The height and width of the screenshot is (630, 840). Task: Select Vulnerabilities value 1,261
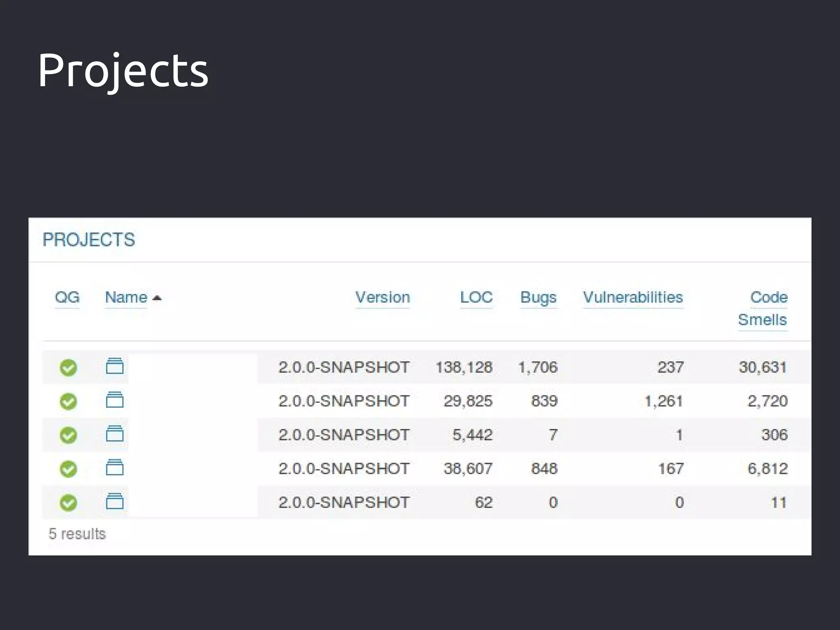pyautogui.click(x=664, y=401)
